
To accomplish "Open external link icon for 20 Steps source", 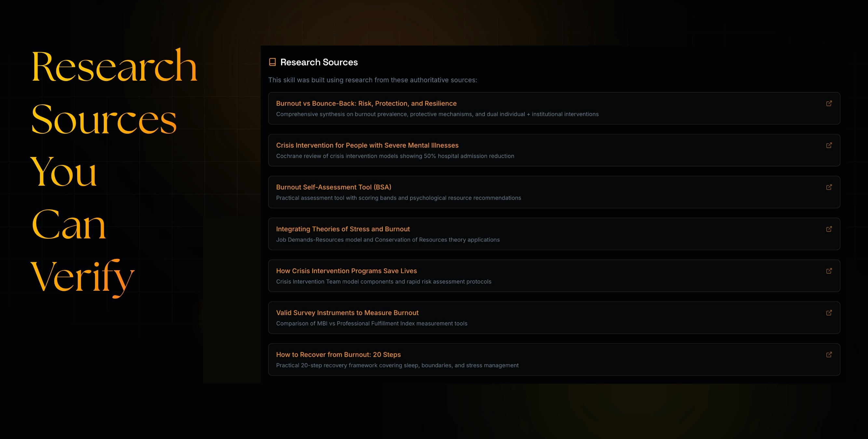I will [829, 354].
